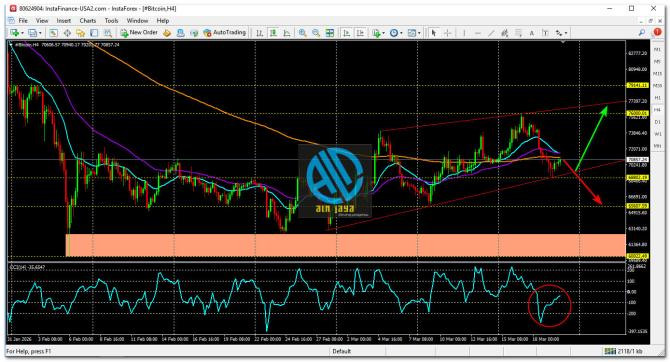Viewport: 670px width, 362px height.
Task: Select the arrows objects tool
Action: [558, 33]
